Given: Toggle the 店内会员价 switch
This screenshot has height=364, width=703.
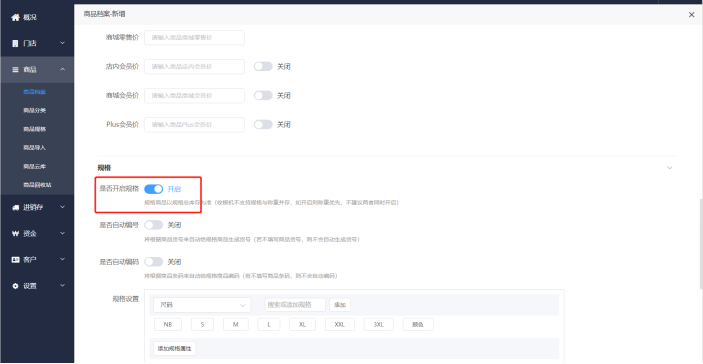Looking at the screenshot, I should click(263, 66).
